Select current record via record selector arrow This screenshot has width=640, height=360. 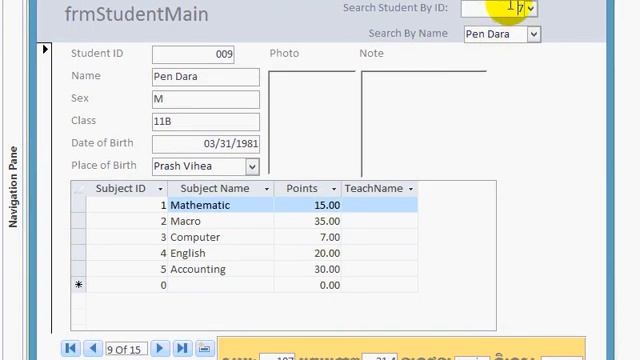pyautogui.click(x=45, y=49)
